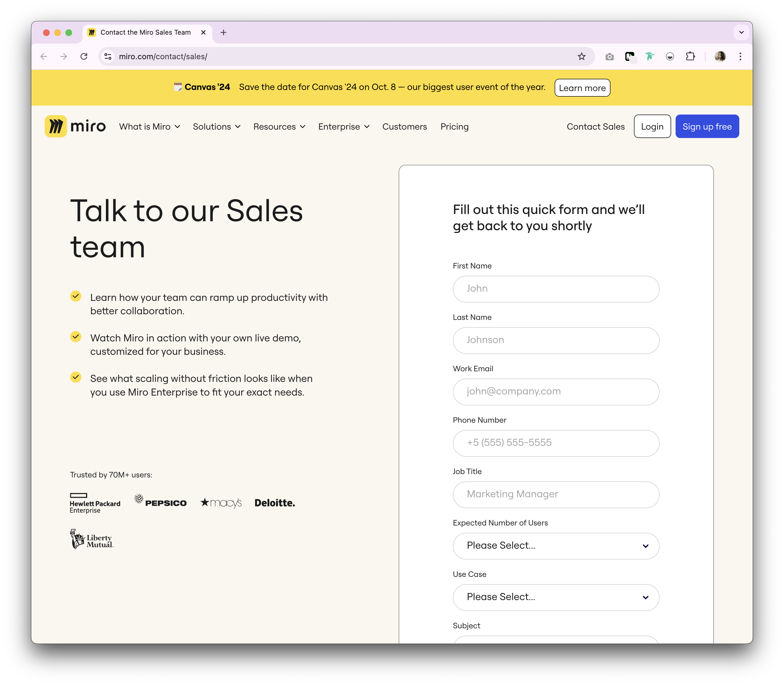Viewport: 784px width, 685px height.
Task: Bookmark page with star icon
Action: [x=581, y=57]
